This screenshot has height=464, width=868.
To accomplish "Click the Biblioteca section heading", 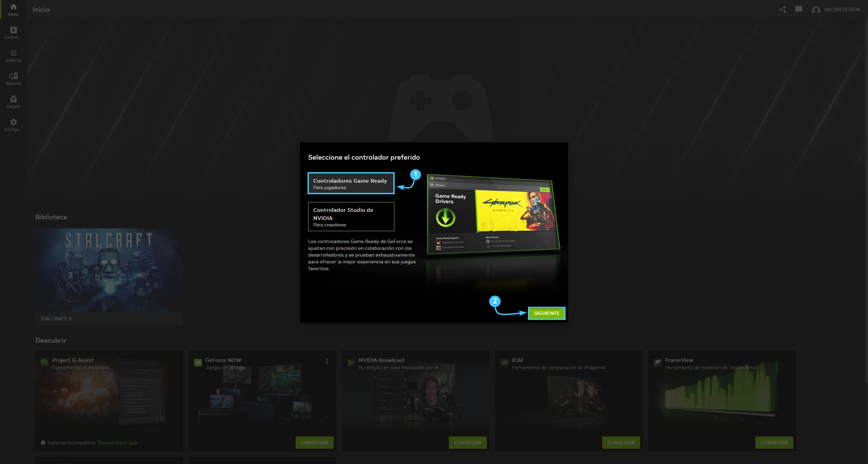I will [x=51, y=217].
